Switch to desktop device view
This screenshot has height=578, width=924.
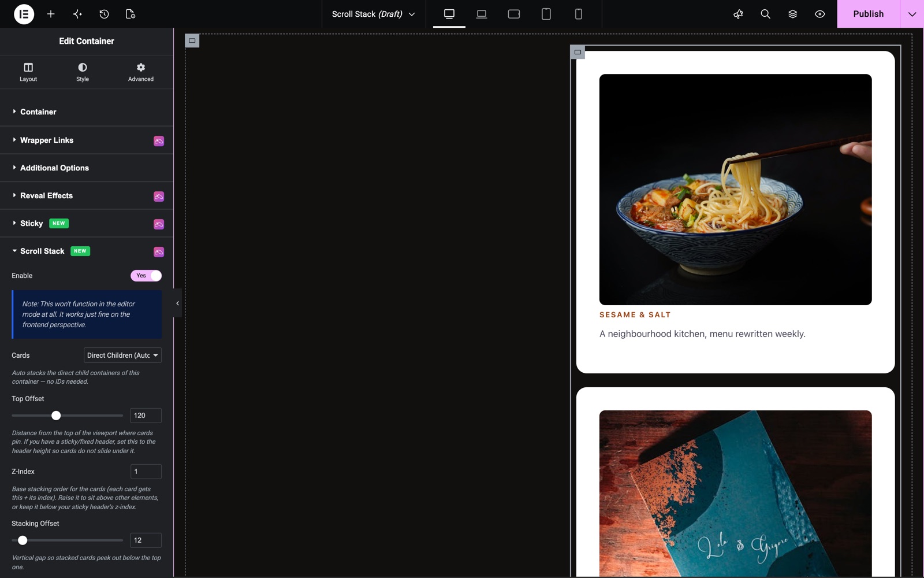(449, 14)
